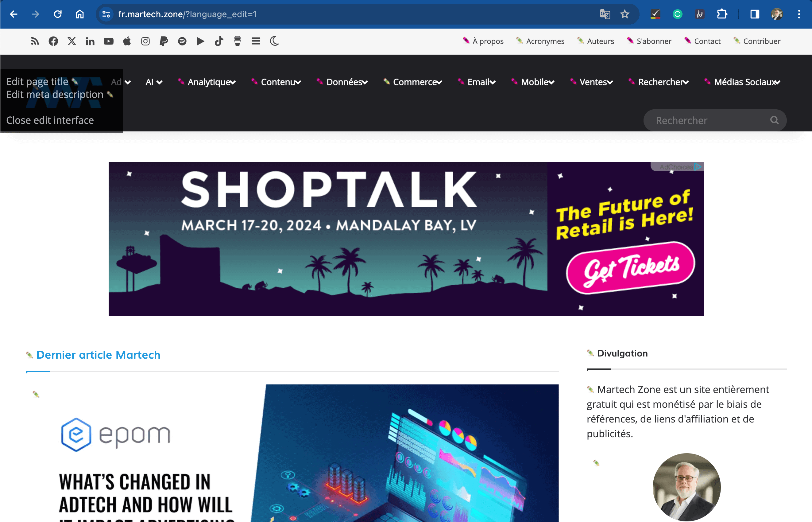Image resolution: width=812 pixels, height=522 pixels.
Task: Open the Médias Sociaux dropdown
Action: (743, 82)
